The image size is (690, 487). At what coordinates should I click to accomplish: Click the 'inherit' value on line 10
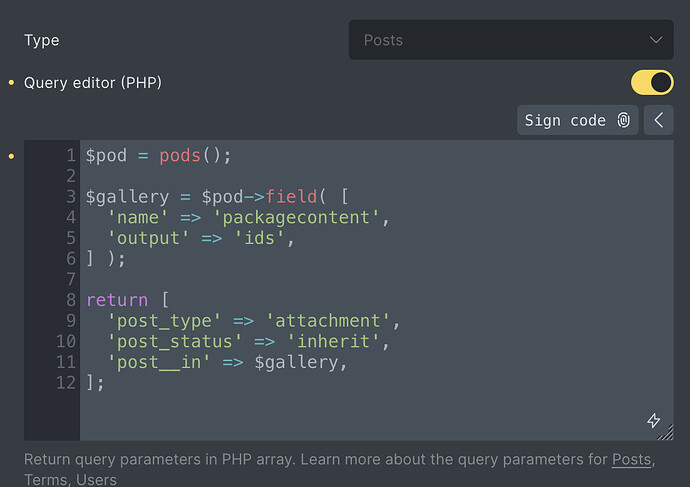click(x=333, y=341)
